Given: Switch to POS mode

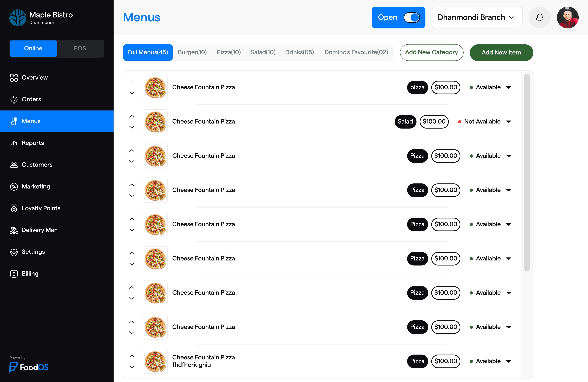Looking at the screenshot, I should (x=80, y=48).
